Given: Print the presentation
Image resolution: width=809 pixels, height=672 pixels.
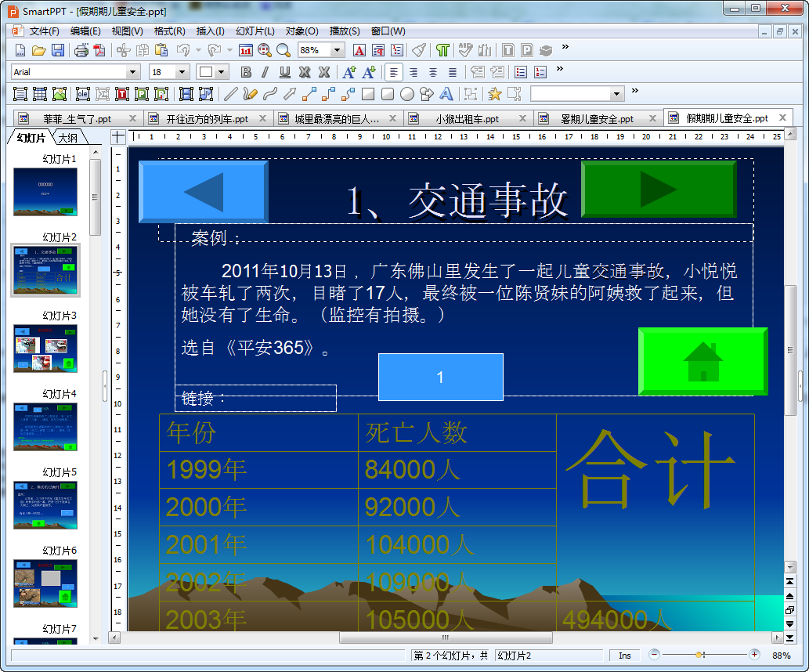Looking at the screenshot, I should (81, 50).
